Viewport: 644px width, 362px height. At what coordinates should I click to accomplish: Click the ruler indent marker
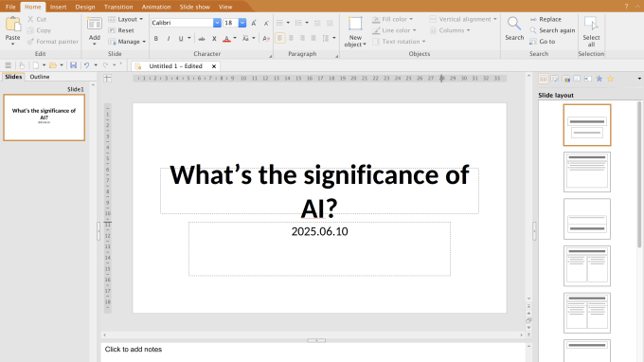pyautogui.click(x=441, y=78)
